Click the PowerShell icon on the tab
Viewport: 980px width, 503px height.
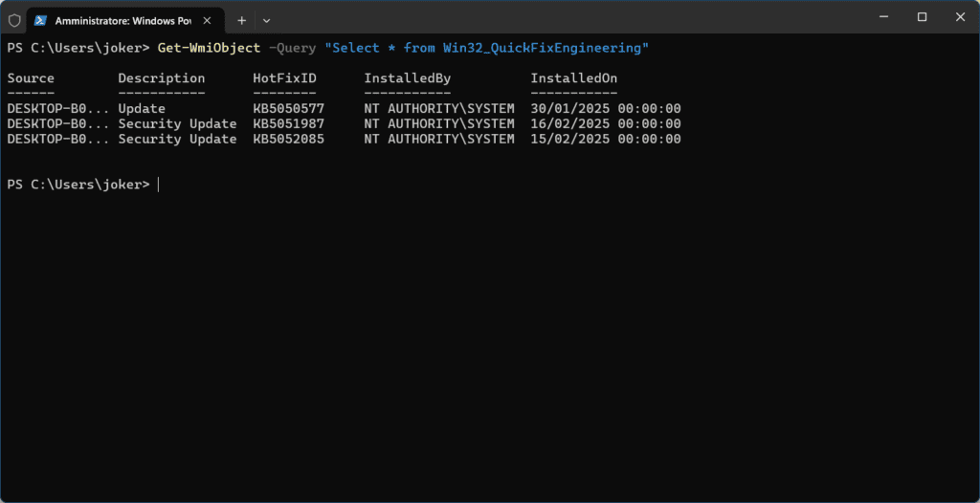(x=41, y=19)
